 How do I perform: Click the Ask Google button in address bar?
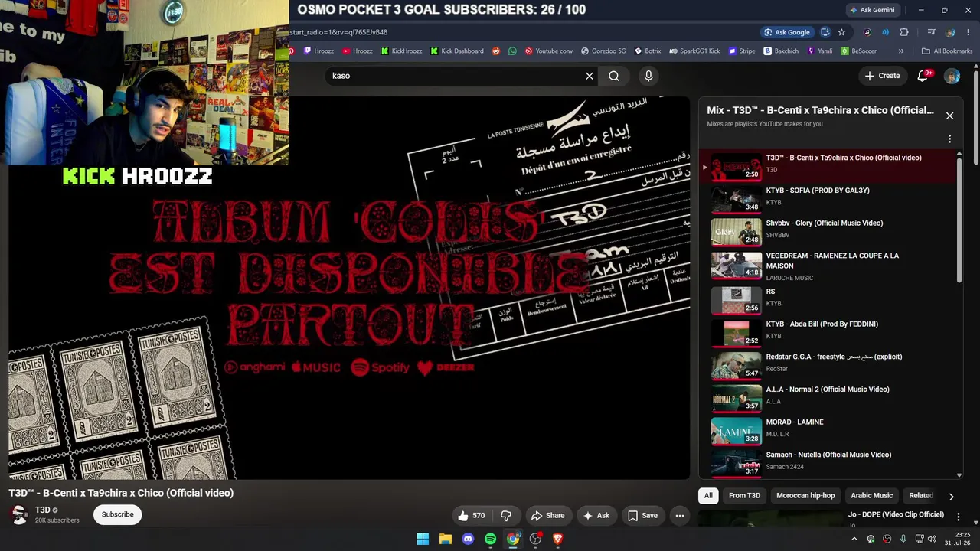[x=786, y=32]
